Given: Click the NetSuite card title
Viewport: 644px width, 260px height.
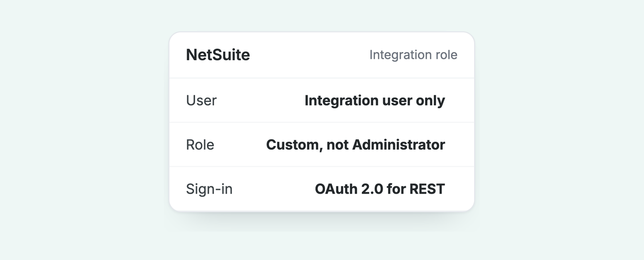Looking at the screenshot, I should pos(218,55).
